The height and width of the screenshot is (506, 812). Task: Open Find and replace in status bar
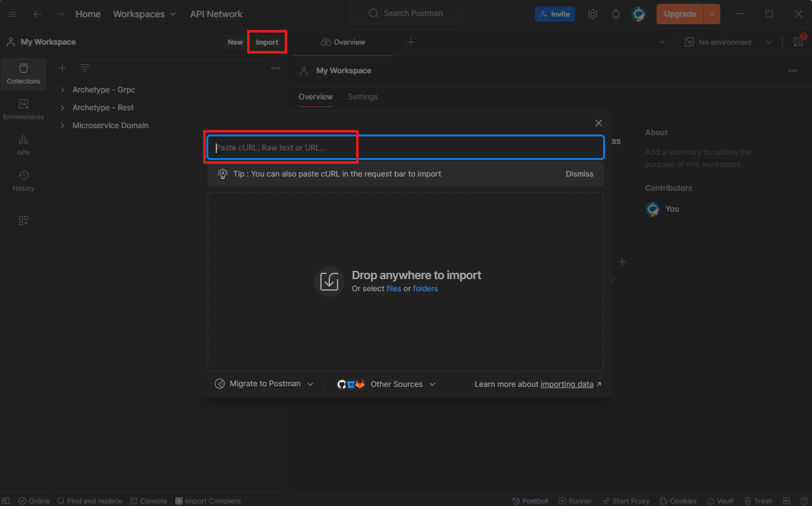89,501
